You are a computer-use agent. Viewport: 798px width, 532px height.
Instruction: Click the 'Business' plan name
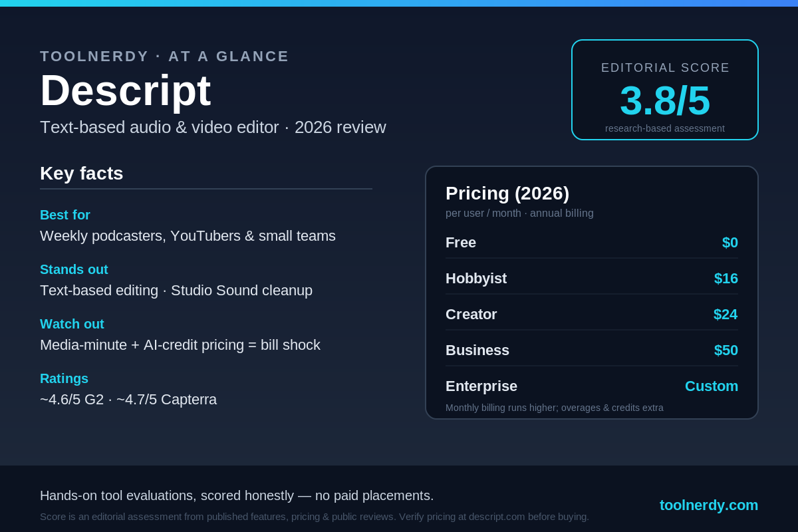477,350
